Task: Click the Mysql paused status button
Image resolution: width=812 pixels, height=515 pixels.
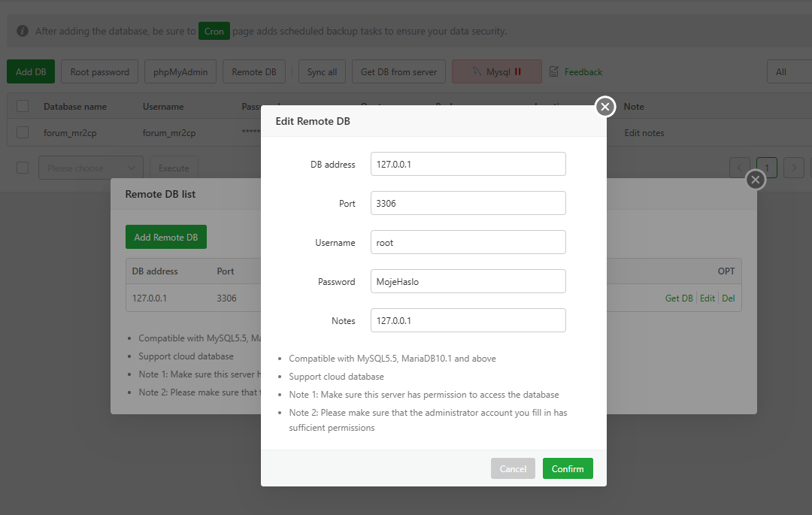Action: coord(497,72)
